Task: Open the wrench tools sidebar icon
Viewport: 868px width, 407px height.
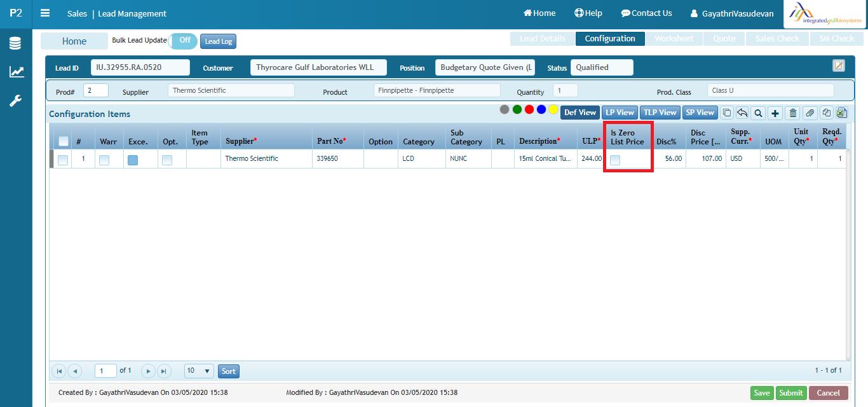Action: tap(16, 100)
